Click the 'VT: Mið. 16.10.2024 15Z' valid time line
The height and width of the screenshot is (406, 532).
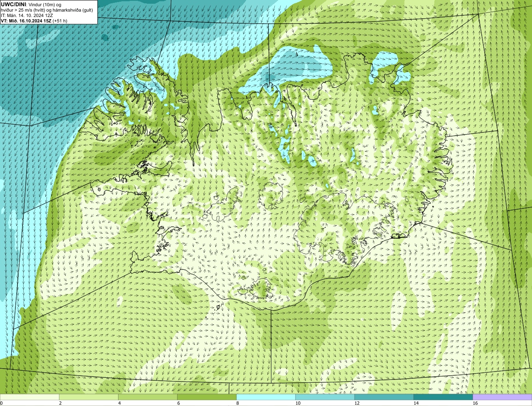34,20
